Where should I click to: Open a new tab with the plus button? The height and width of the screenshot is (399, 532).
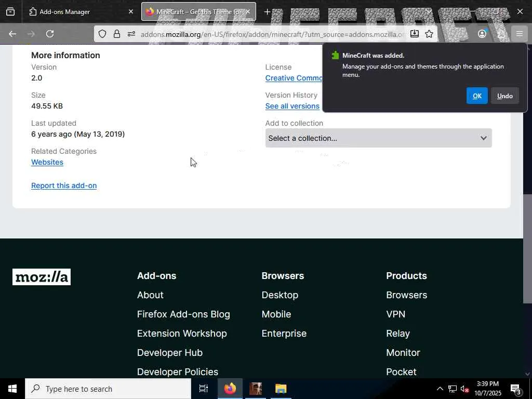pos(267,12)
